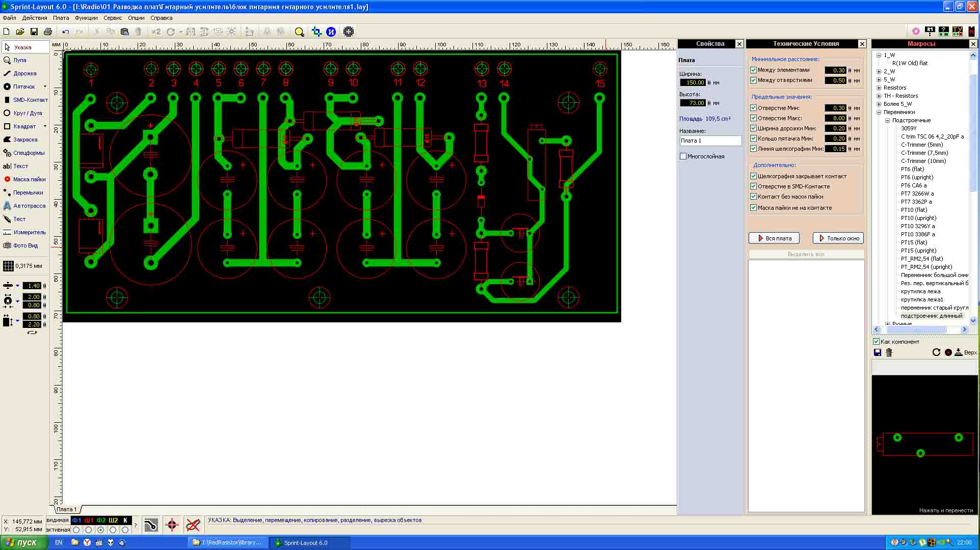The width and height of the screenshot is (980, 550).
Task: Expand the 2_W macros group
Action: (x=879, y=71)
